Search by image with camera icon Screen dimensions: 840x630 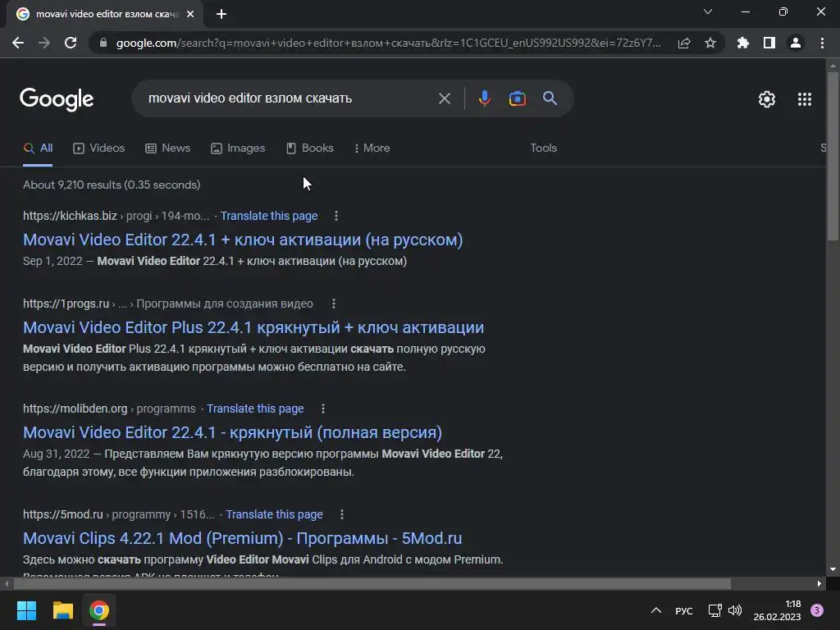pos(517,98)
